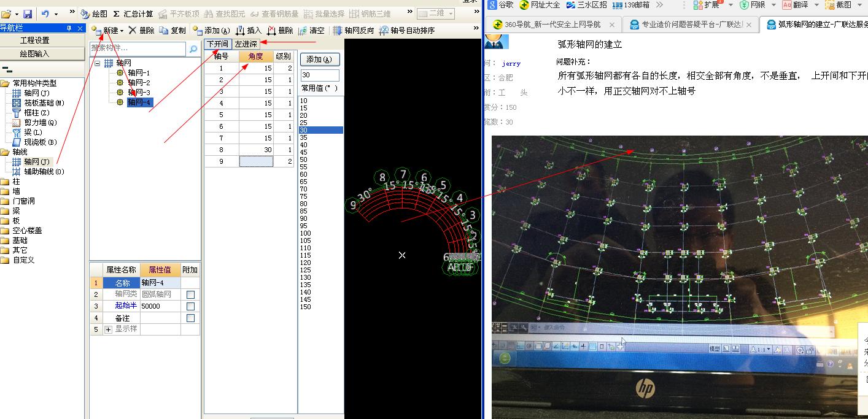Viewport: 868px width, 419px height.
Task: Expand the 显示样 property row
Action: [109, 329]
